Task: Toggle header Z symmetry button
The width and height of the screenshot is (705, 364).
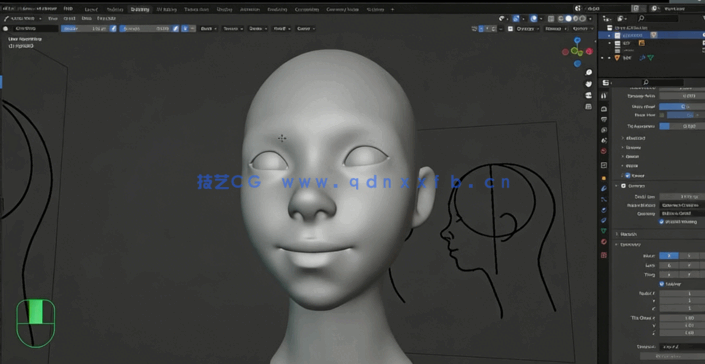Action: click(x=494, y=28)
